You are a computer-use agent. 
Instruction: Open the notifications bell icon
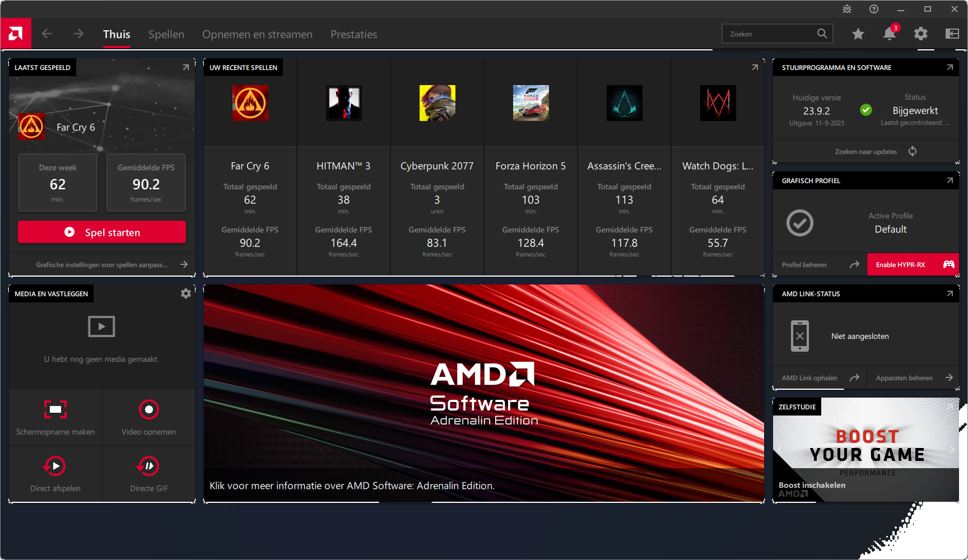(889, 34)
